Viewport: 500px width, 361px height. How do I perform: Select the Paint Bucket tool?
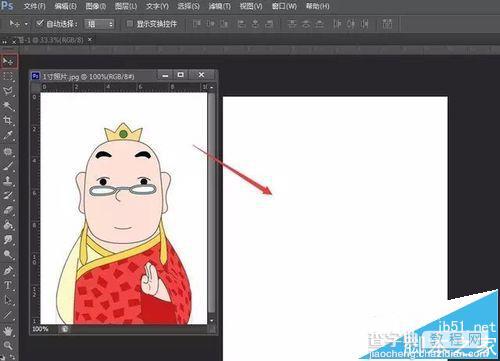(8, 225)
